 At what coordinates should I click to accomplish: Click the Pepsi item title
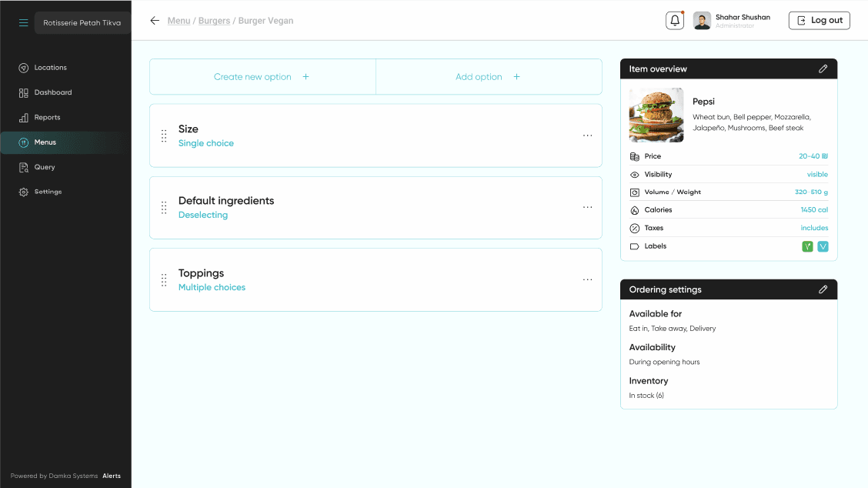click(x=703, y=102)
